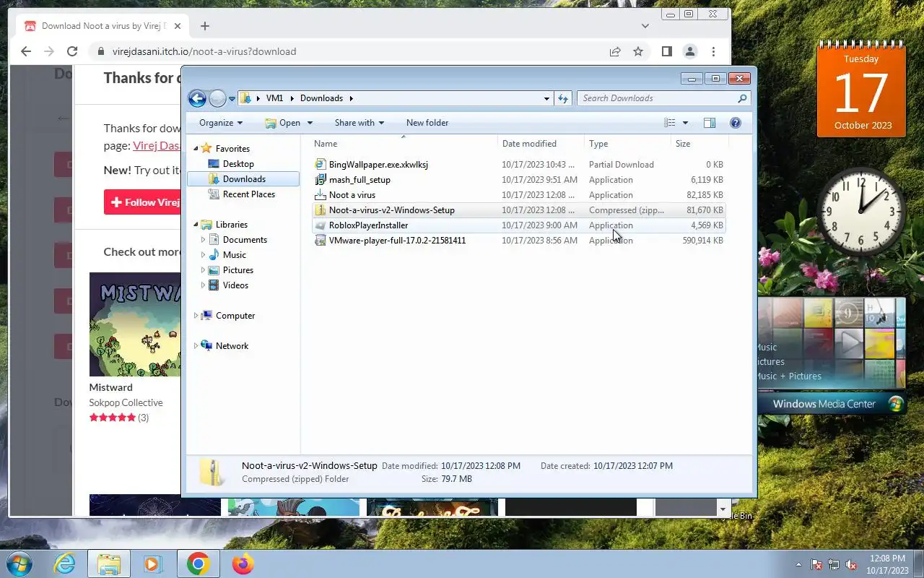Viewport: 924px width, 578px height.
Task: Collapse the Favorites tree section
Action: pyautogui.click(x=196, y=149)
